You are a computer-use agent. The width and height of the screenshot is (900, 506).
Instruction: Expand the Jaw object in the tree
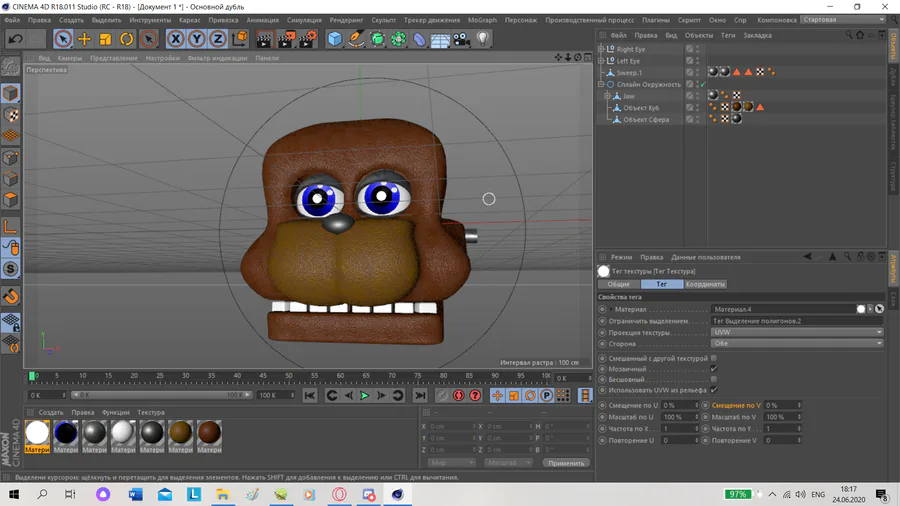(608, 96)
